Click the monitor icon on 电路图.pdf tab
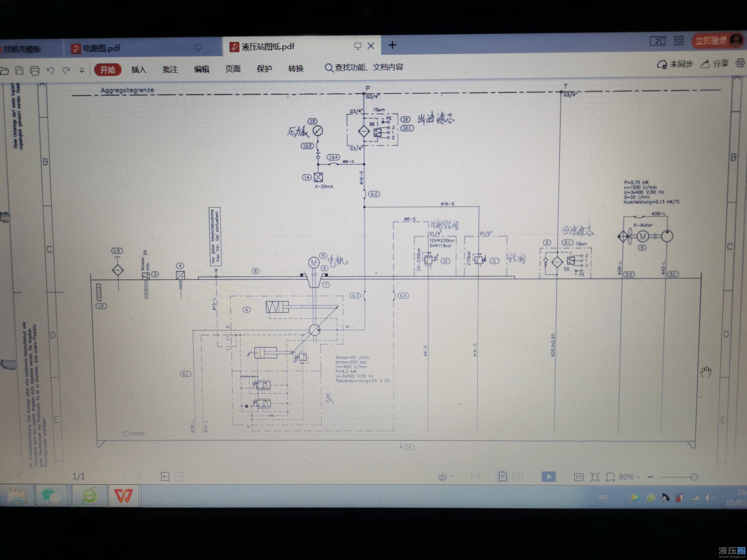 [198, 48]
